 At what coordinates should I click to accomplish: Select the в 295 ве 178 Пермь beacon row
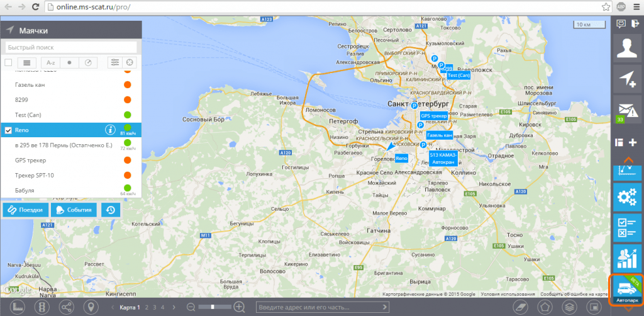coord(71,145)
